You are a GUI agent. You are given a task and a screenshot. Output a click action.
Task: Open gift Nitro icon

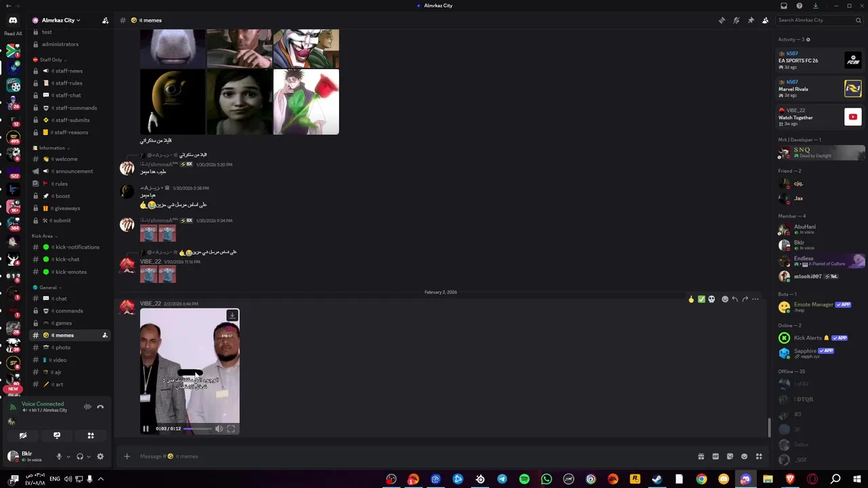701,456
